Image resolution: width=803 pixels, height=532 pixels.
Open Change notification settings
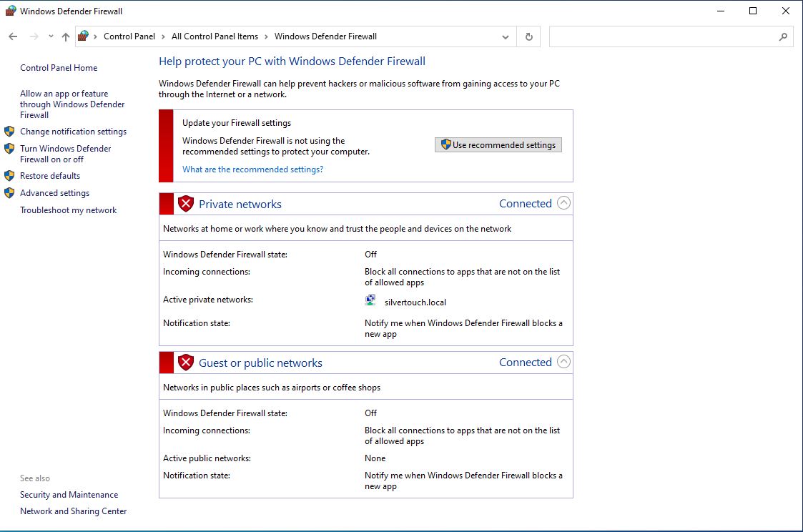pos(73,132)
